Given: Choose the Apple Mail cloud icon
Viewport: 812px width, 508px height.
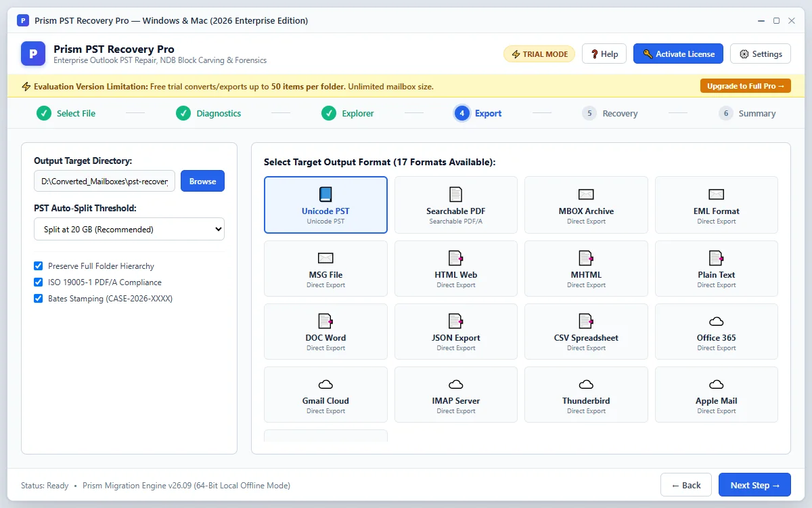Looking at the screenshot, I should coord(717,384).
